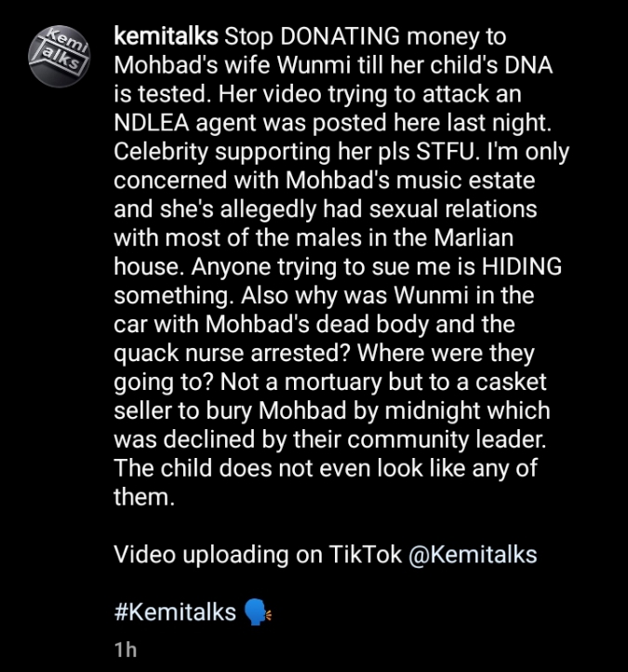This screenshot has height=672, width=628.
Task: Click the 1h timestamp
Action: 126,650
